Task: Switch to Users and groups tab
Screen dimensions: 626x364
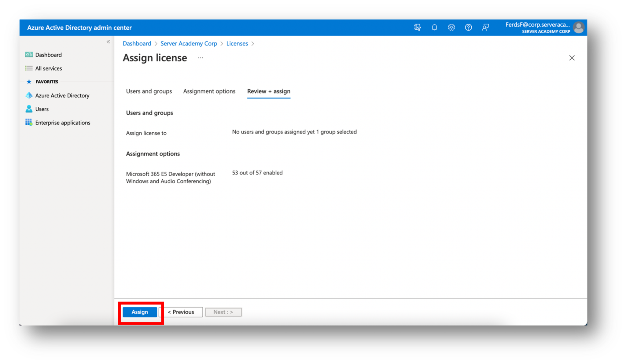Action: pos(149,91)
